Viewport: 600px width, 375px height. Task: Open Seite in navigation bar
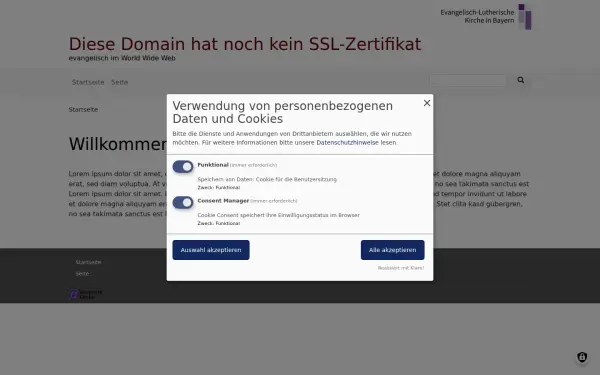[119, 82]
